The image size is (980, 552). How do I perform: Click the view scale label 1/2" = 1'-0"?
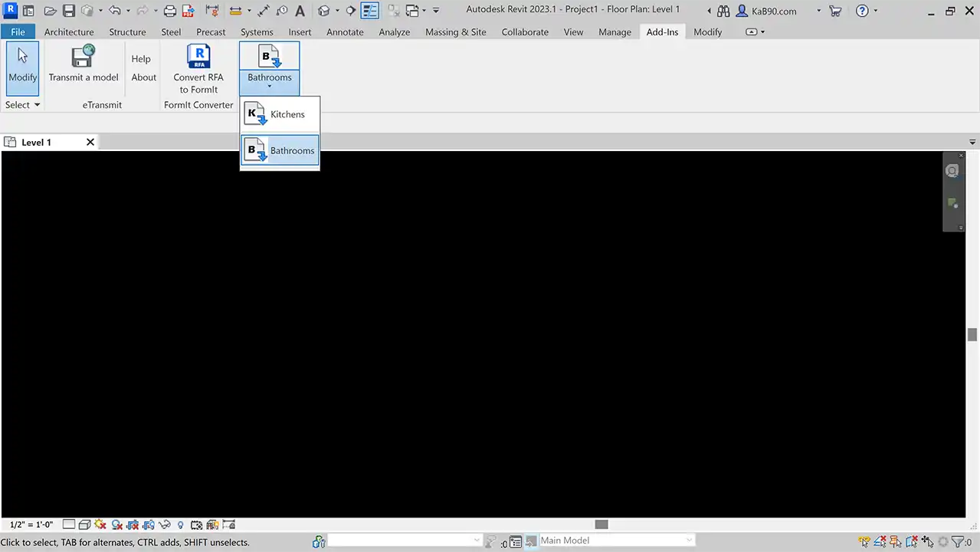(x=31, y=524)
